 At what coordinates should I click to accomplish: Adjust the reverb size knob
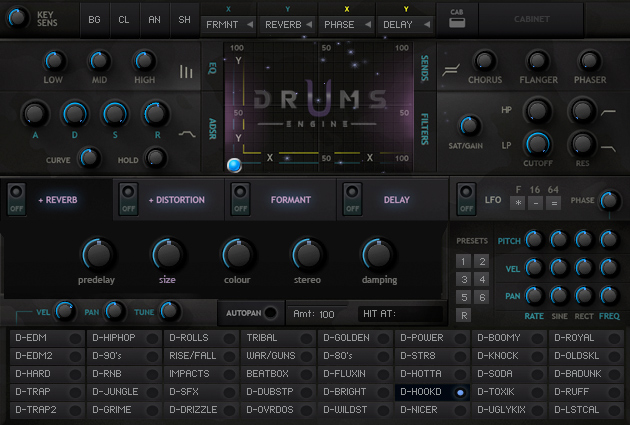click(x=168, y=254)
